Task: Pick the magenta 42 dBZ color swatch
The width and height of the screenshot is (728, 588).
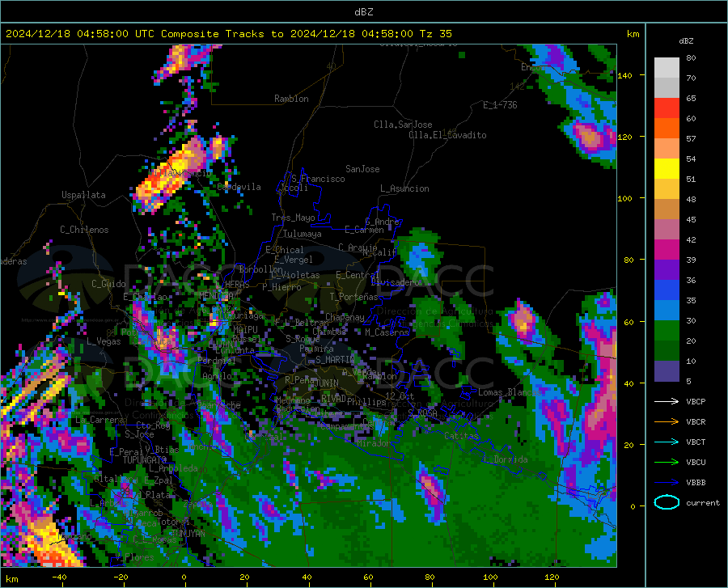Action: point(667,250)
